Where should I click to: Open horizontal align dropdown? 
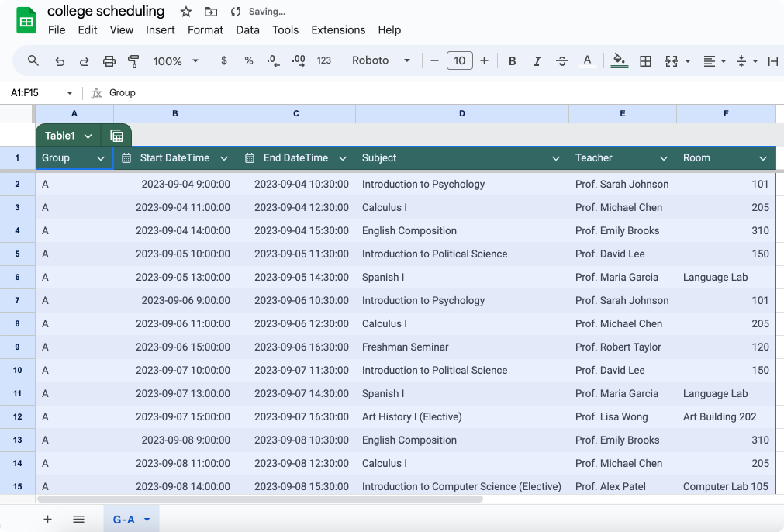coord(714,61)
